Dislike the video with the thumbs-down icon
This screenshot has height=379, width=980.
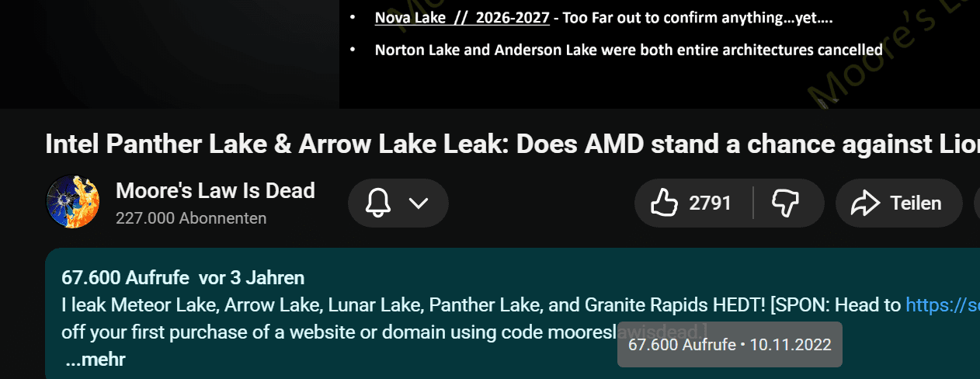pos(785,203)
